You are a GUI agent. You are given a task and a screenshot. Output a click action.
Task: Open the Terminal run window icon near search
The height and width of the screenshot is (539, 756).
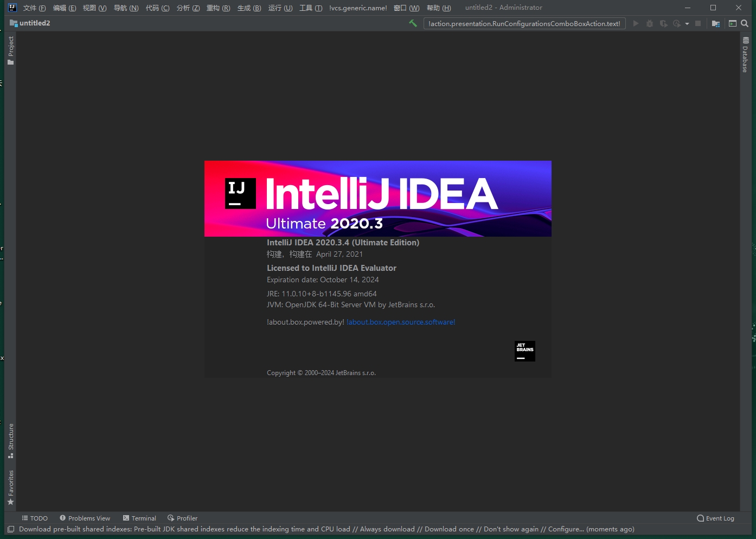pyautogui.click(x=733, y=23)
